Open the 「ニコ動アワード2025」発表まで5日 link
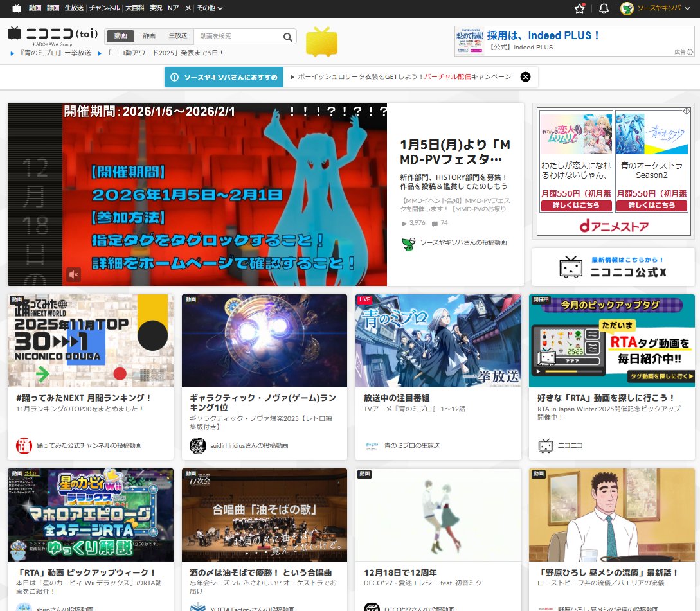The height and width of the screenshot is (611, 700). point(165,53)
